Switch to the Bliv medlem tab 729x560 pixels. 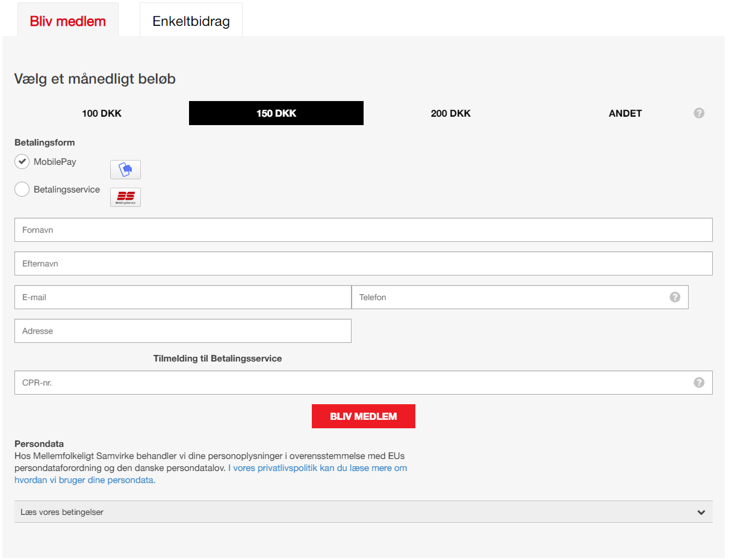point(68,21)
